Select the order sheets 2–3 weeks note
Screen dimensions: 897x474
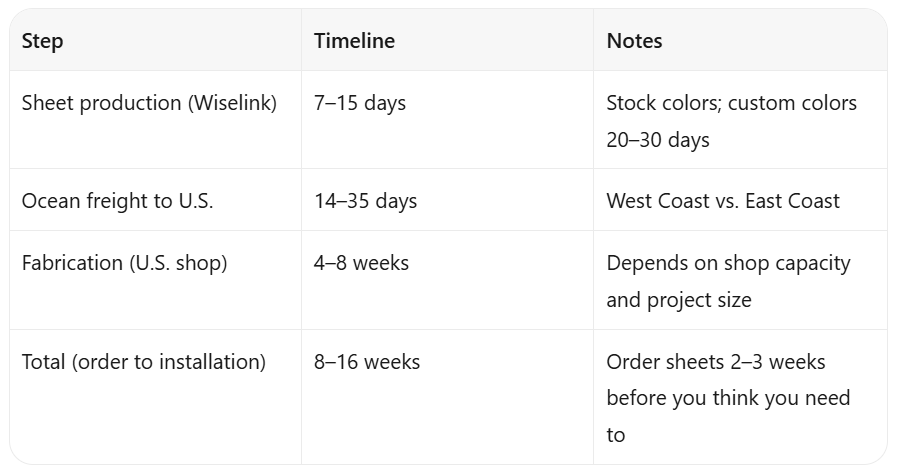tap(740, 397)
